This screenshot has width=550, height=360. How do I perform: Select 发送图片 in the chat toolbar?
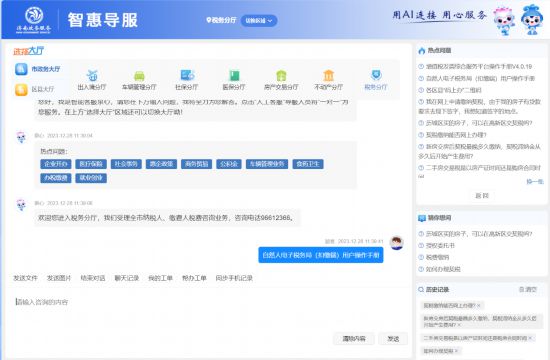(59, 278)
